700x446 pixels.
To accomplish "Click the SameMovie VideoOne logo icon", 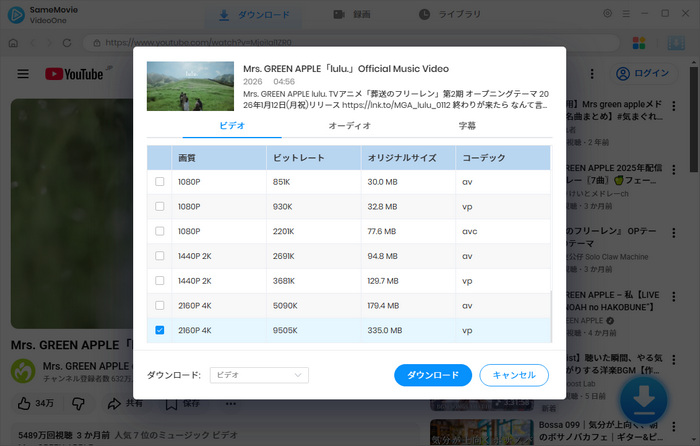I will 16,14.
